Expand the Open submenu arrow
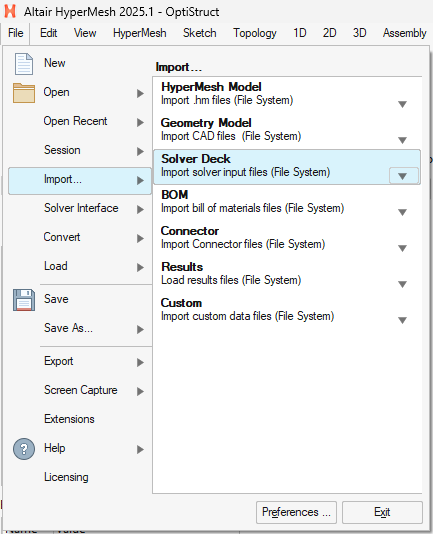 (x=140, y=93)
